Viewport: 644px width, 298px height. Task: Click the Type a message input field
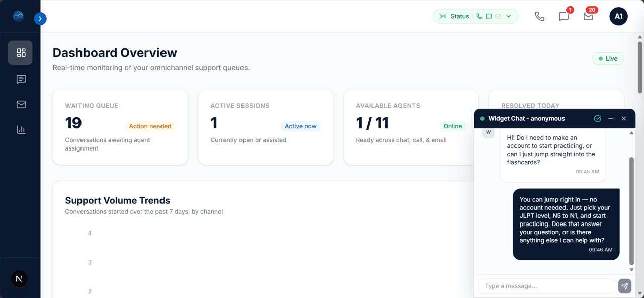(x=547, y=286)
